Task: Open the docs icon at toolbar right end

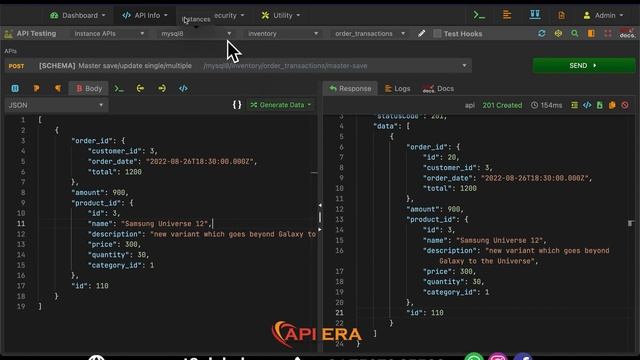Action: click(627, 33)
